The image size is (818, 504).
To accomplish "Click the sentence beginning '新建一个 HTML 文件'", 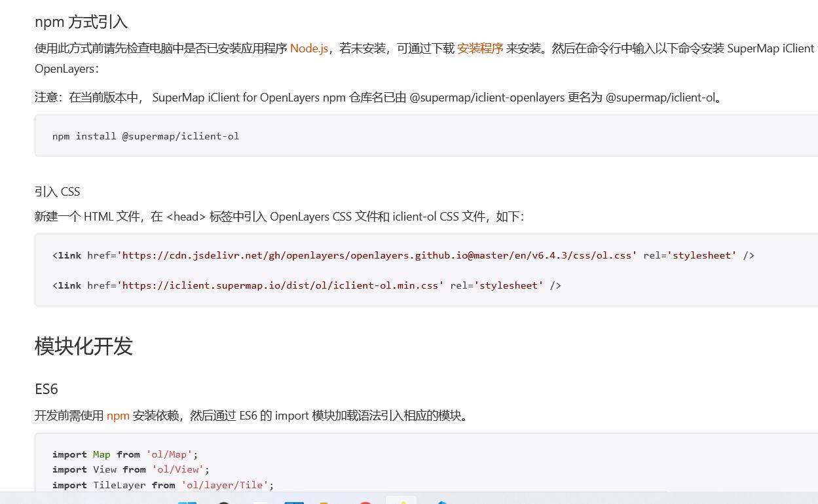I will (x=280, y=217).
